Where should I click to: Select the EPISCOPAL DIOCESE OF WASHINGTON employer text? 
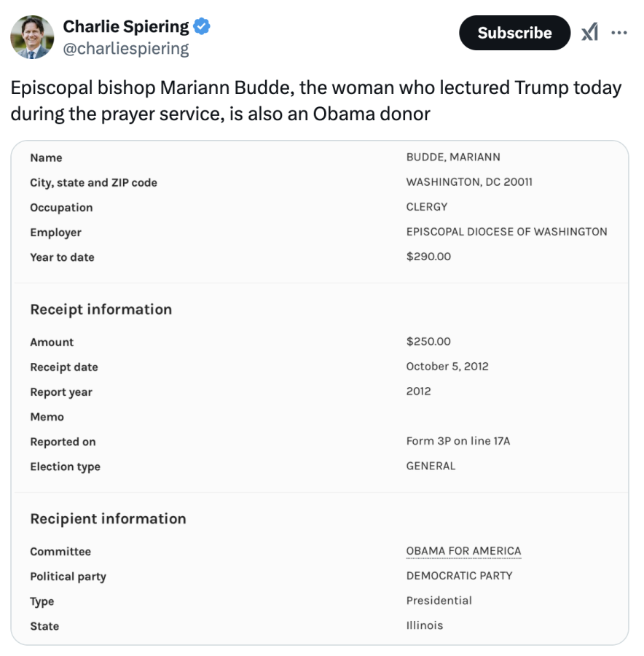(x=506, y=232)
